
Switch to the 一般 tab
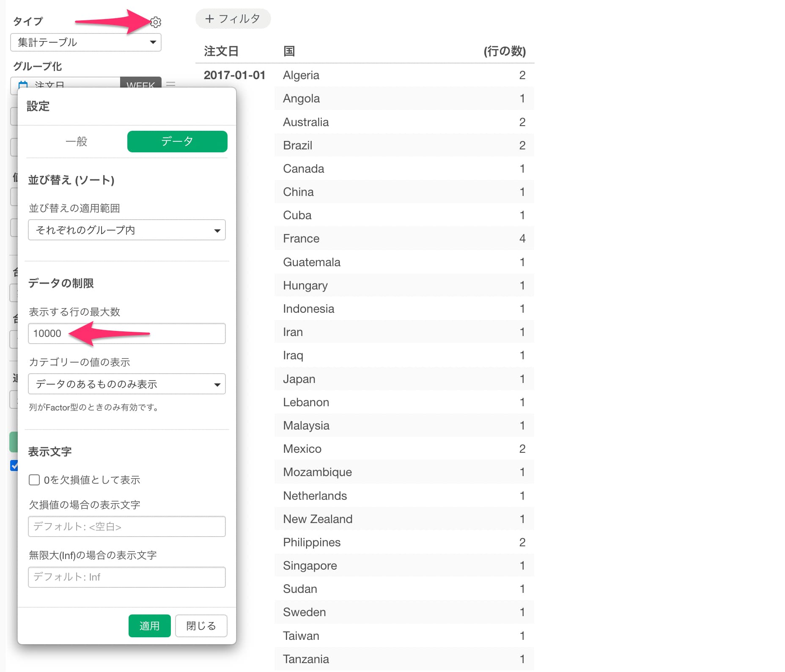click(77, 141)
